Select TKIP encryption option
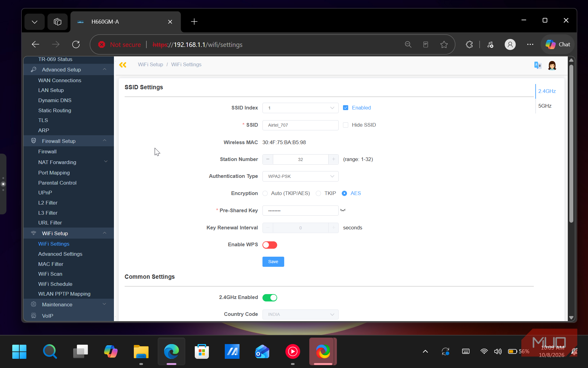The width and height of the screenshot is (588, 368). click(318, 193)
